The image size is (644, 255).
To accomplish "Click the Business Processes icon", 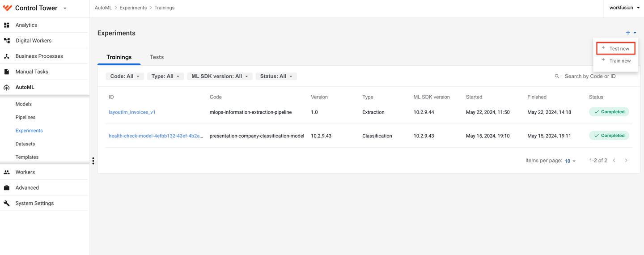I will [x=7, y=56].
